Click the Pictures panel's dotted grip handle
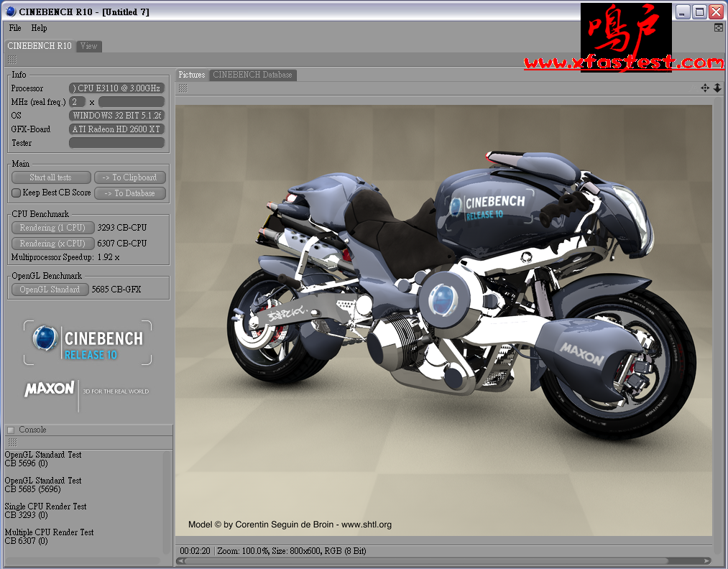Image resolution: width=728 pixels, height=569 pixels. point(183,88)
